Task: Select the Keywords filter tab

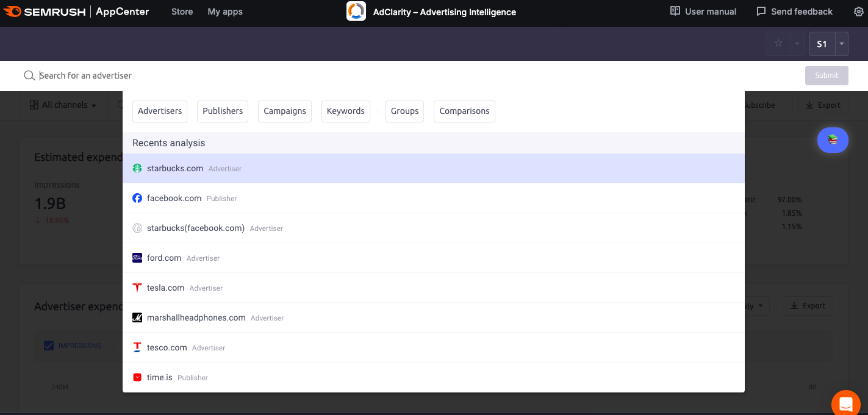Action: [346, 111]
